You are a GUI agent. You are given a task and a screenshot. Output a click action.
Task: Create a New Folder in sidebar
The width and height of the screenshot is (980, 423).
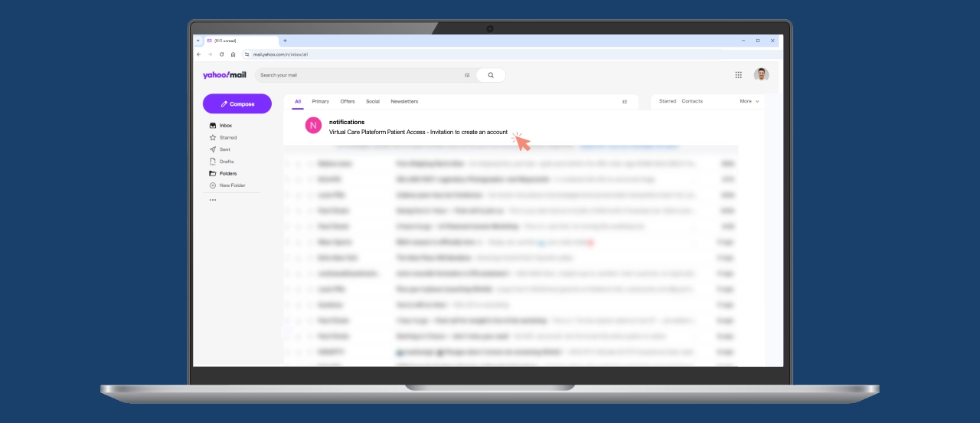pos(232,185)
